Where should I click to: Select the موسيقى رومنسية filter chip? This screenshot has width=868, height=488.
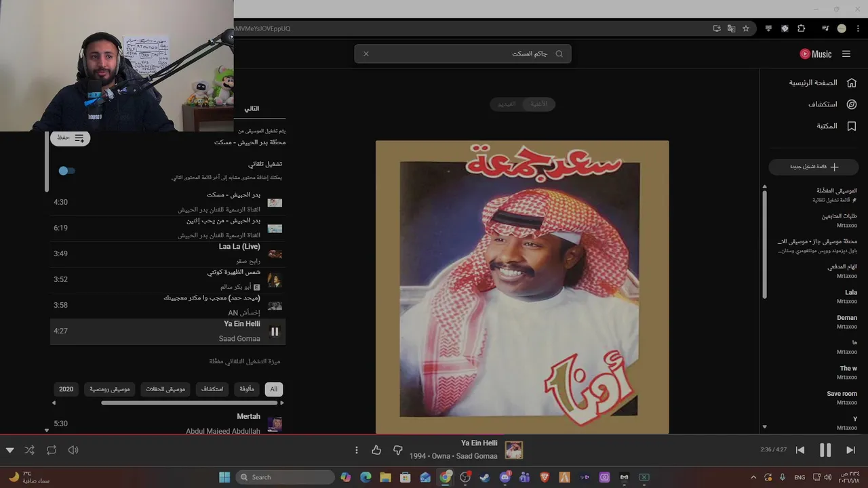point(110,389)
